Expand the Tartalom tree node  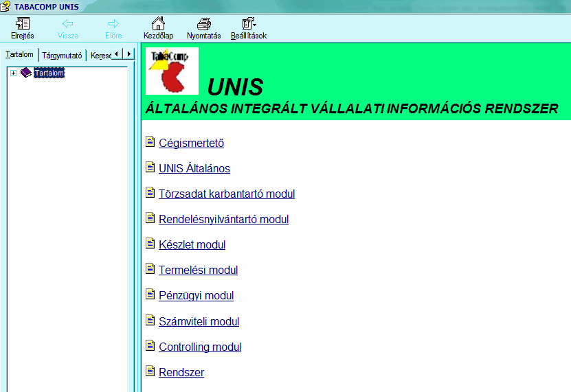pos(14,73)
